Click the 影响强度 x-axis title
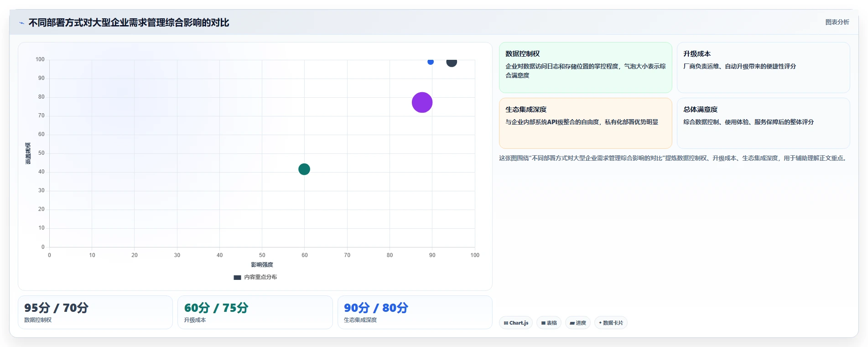Image resolution: width=868 pixels, height=347 pixels. (262, 265)
